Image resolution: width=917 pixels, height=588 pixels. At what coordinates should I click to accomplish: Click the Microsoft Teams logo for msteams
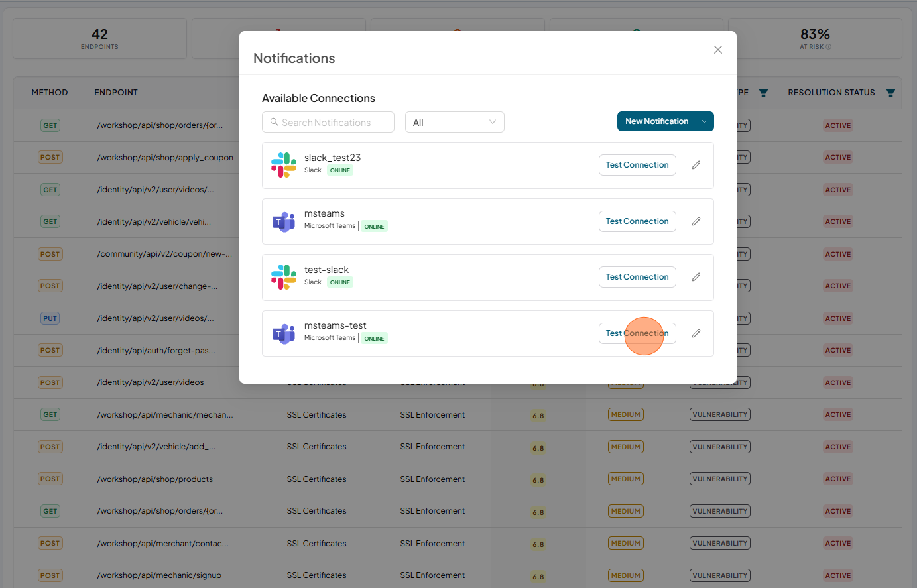click(x=284, y=221)
